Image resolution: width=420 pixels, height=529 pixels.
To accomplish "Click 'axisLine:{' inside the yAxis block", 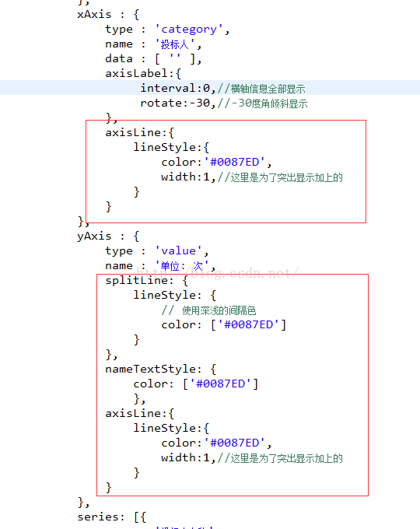I will [140, 414].
